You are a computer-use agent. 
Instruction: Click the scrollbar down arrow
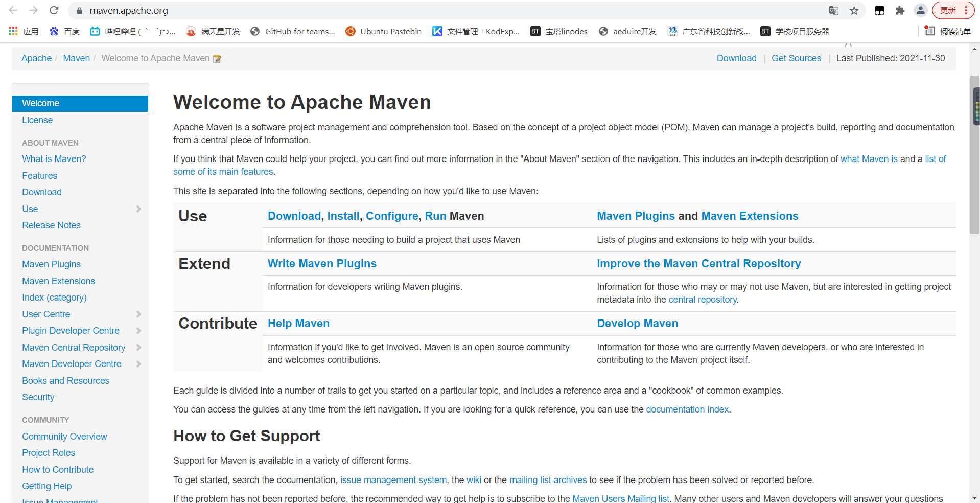tap(975, 498)
